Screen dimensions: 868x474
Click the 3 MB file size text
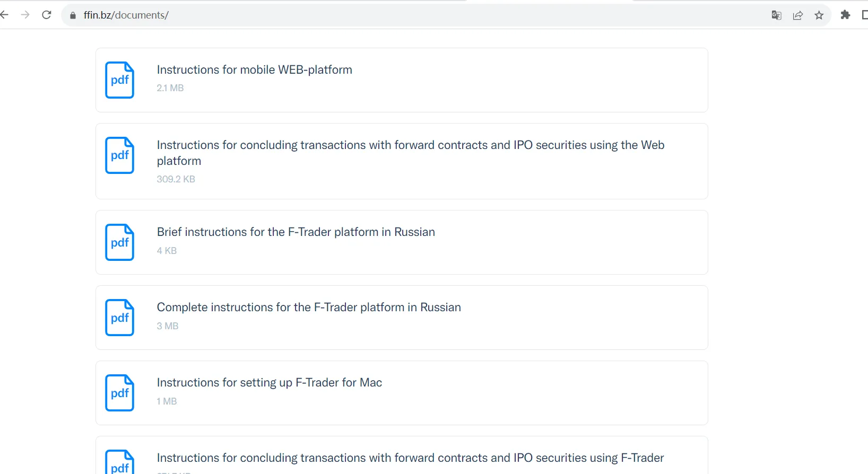168,326
